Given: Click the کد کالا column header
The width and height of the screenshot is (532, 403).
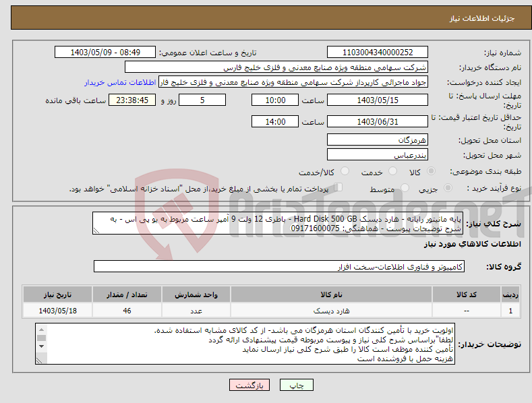Looking at the screenshot, I should pyautogui.click(x=467, y=294).
